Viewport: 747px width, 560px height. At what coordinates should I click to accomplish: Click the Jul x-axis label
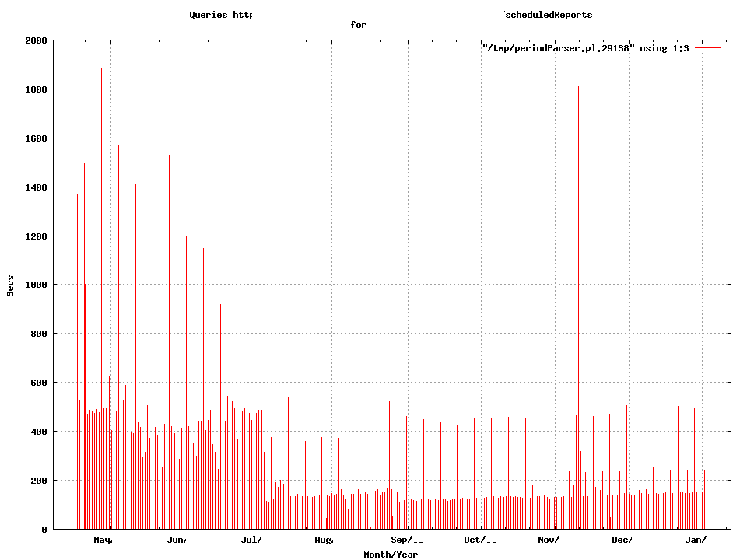[x=251, y=540]
